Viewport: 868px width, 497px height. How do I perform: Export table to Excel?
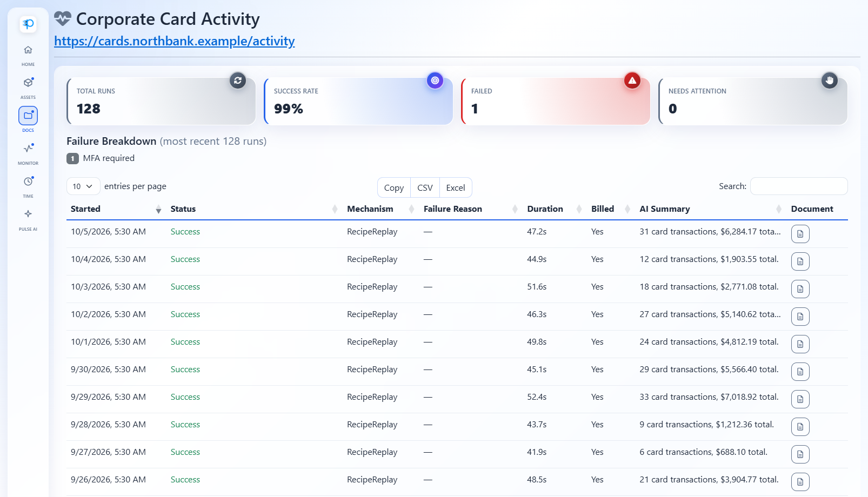pyautogui.click(x=456, y=188)
